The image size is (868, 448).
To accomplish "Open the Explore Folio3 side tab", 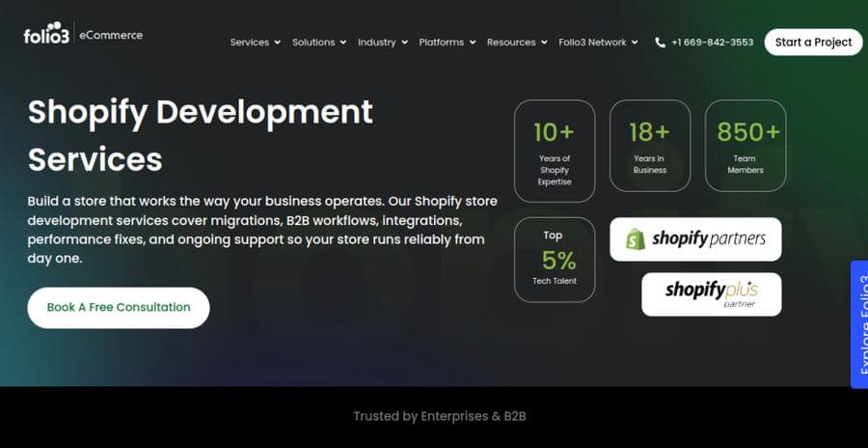I will tap(859, 324).
